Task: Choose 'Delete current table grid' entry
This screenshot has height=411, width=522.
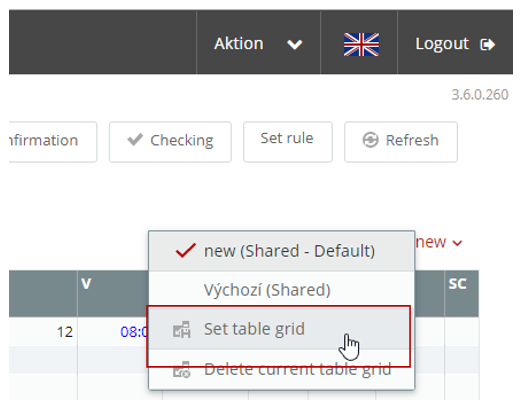Action: click(282, 369)
